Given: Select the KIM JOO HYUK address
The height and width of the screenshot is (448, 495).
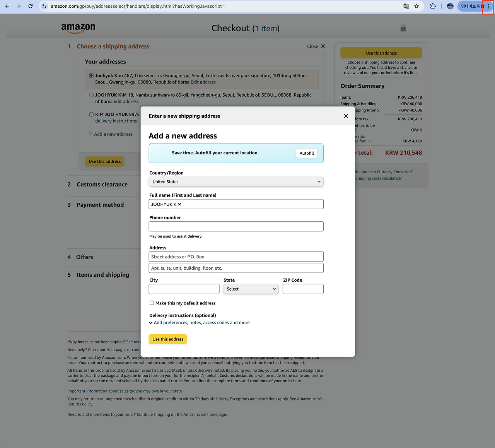Looking at the screenshot, I should 91,114.
